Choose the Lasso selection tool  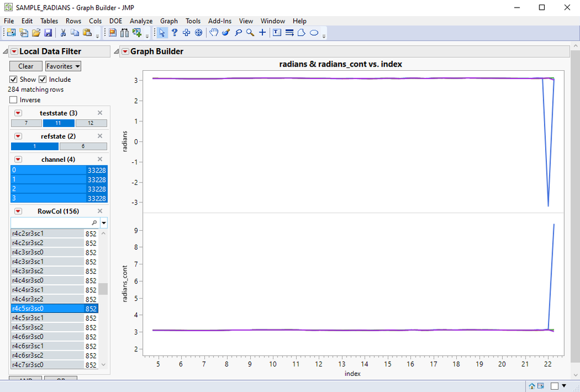tap(238, 33)
